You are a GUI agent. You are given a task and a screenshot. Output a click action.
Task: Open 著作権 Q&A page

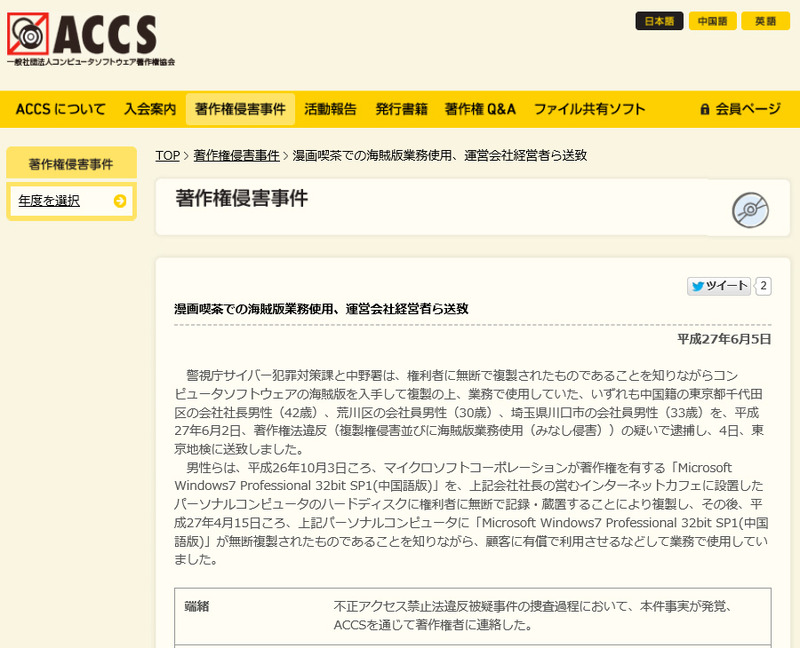point(480,109)
